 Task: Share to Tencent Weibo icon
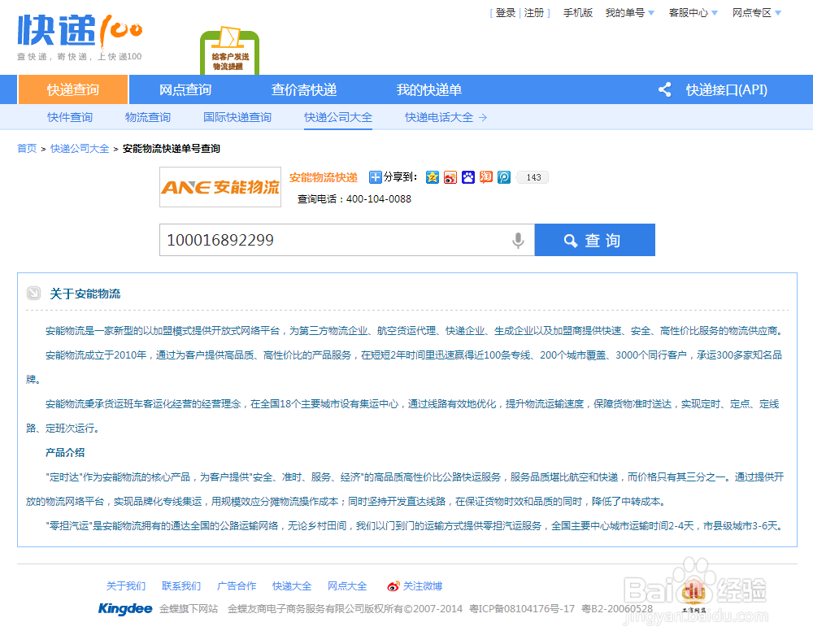504,177
